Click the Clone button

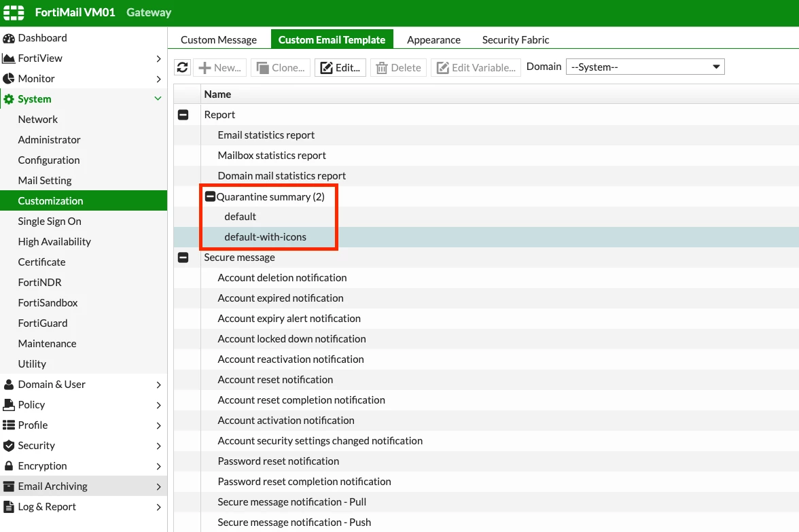(280, 67)
